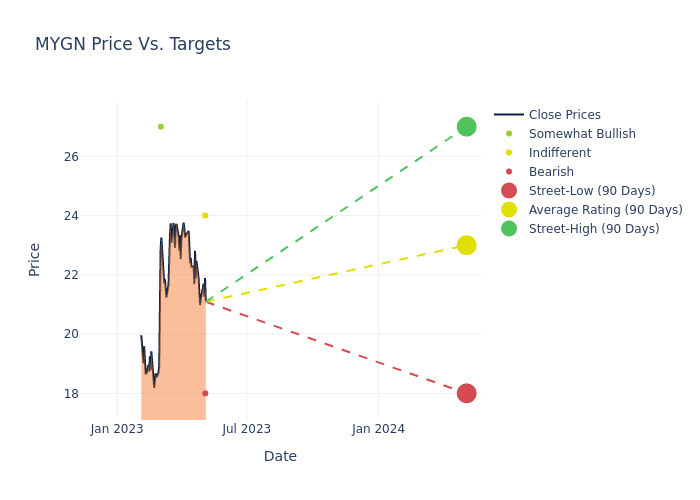Viewport: 700px width, 500px height.
Task: Click the Jul 2023 x-axis tick label
Action: (246, 429)
